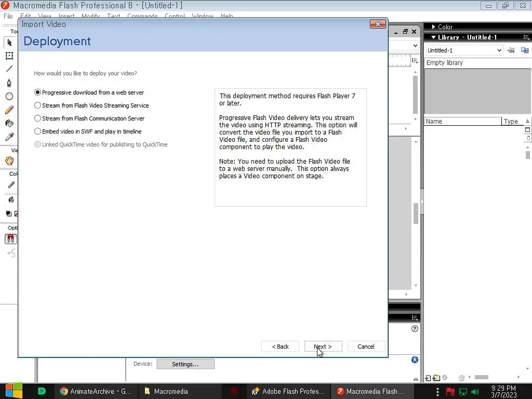Image resolution: width=532 pixels, height=399 pixels.
Task: Click the No Color icon
Action: [16, 214]
